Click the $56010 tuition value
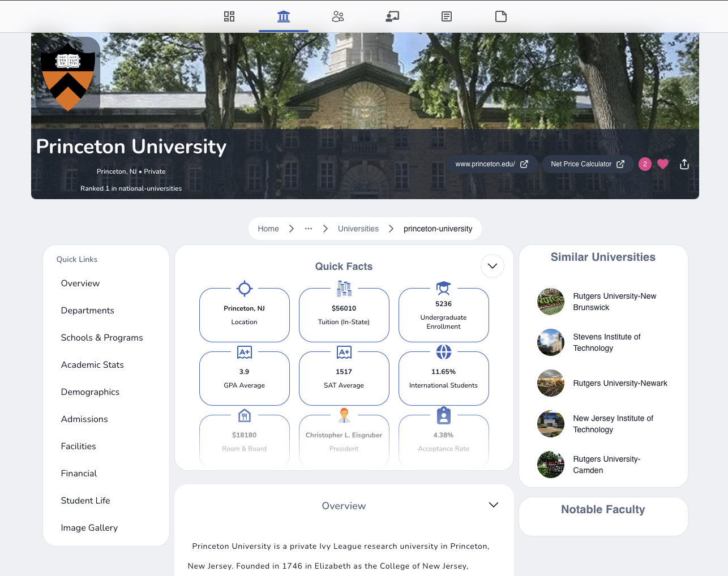 tap(344, 308)
